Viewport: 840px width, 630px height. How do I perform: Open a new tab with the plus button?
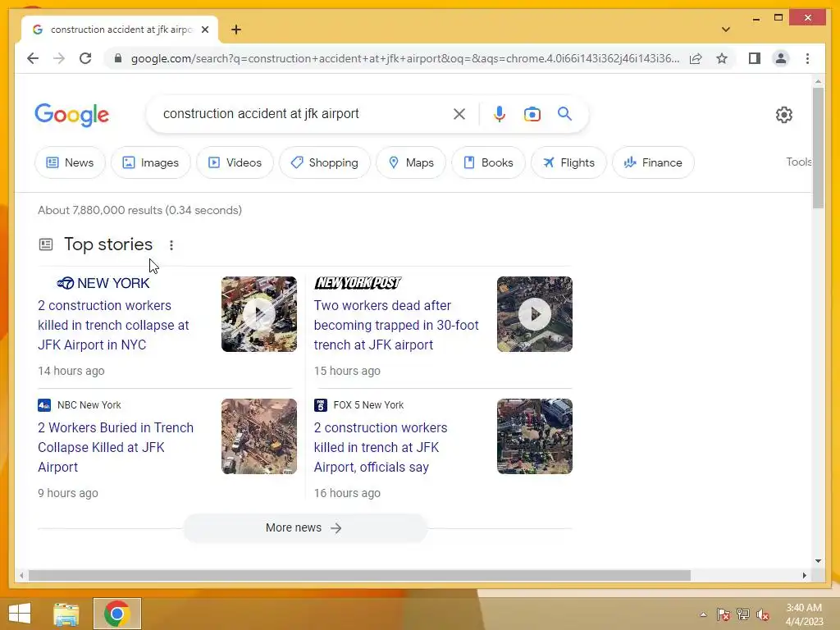pos(236,30)
